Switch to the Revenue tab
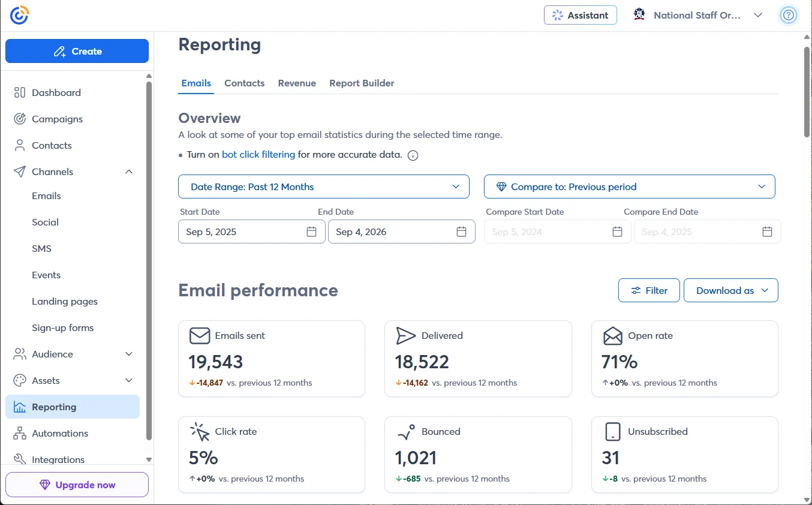 297,83
